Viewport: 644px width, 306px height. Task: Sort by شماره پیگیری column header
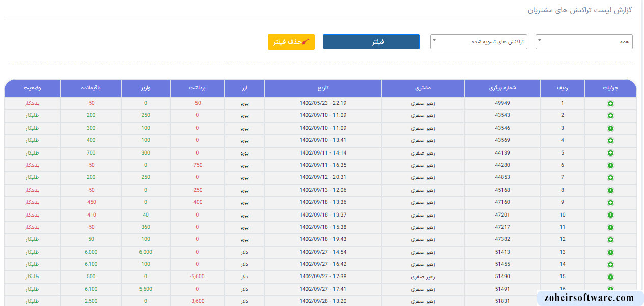point(502,88)
